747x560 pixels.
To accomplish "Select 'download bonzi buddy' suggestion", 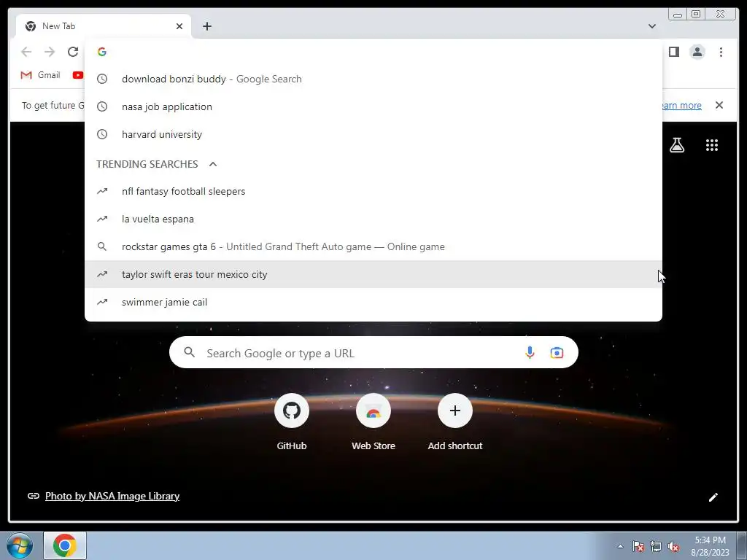I will point(373,79).
